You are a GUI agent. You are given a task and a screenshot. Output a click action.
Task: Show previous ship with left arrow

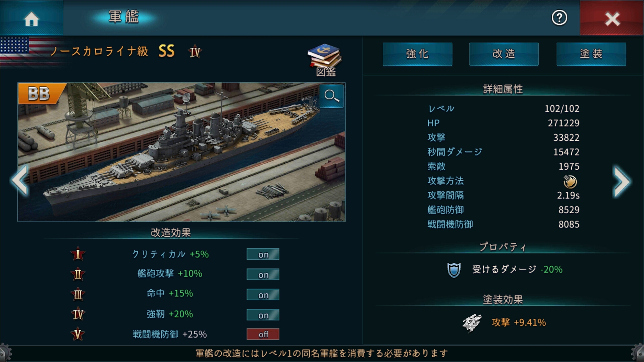(x=20, y=180)
